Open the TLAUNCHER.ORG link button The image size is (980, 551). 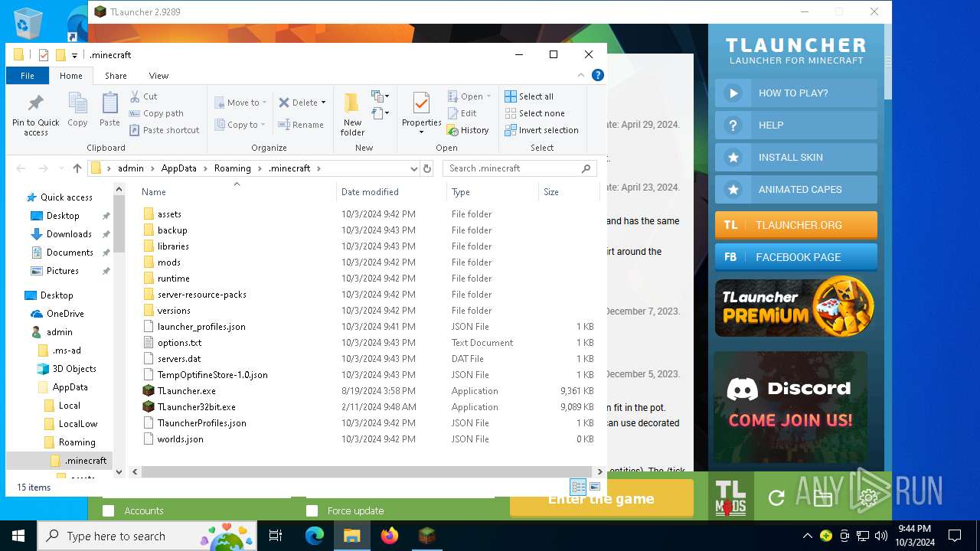pyautogui.click(x=796, y=225)
